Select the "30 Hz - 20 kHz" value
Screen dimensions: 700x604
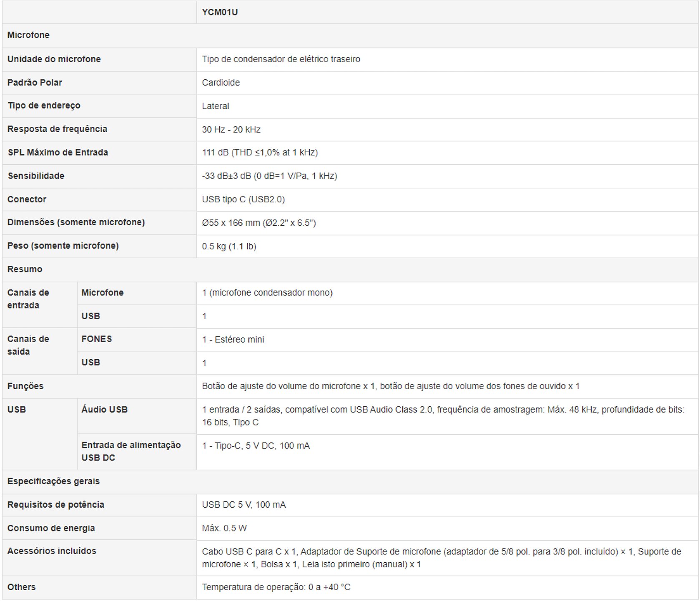tap(231, 129)
